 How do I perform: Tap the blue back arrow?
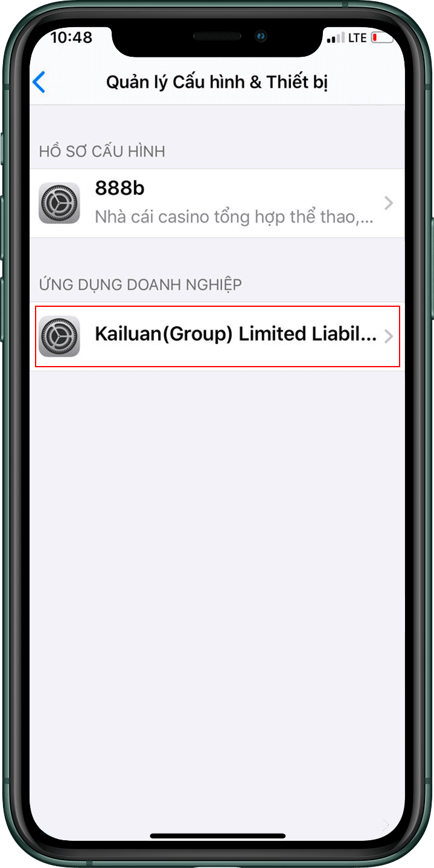39,82
